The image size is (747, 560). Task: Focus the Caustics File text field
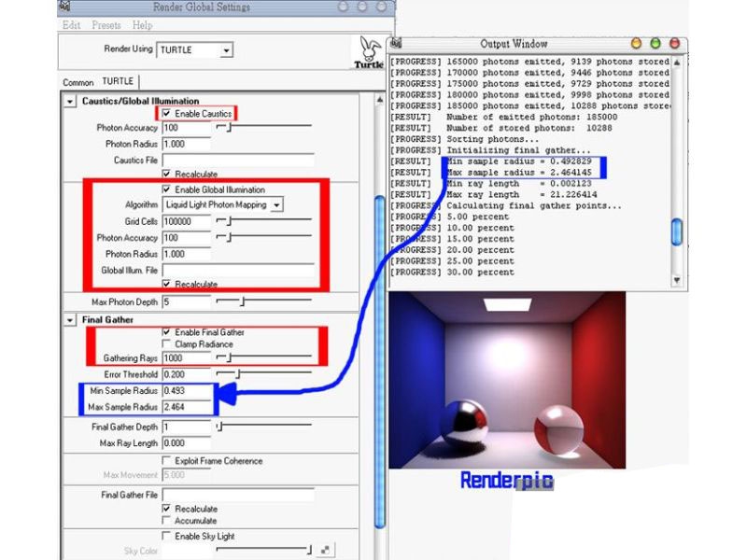(x=238, y=160)
